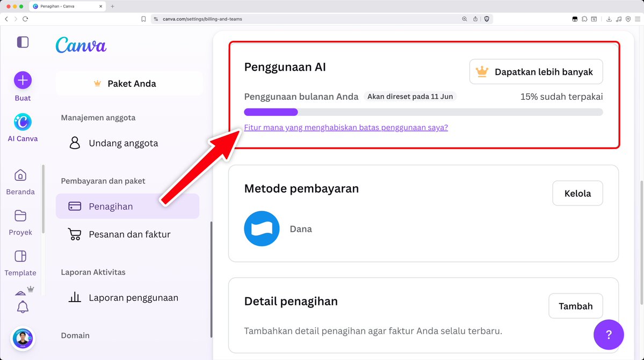Click the purple Buat plus button
The image size is (644, 360).
pos(23,80)
